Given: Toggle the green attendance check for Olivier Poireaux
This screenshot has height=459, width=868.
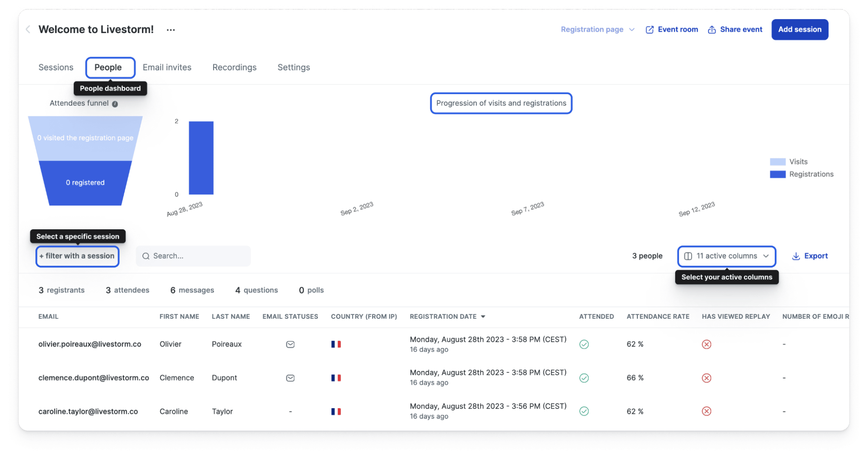Looking at the screenshot, I should pyautogui.click(x=584, y=344).
